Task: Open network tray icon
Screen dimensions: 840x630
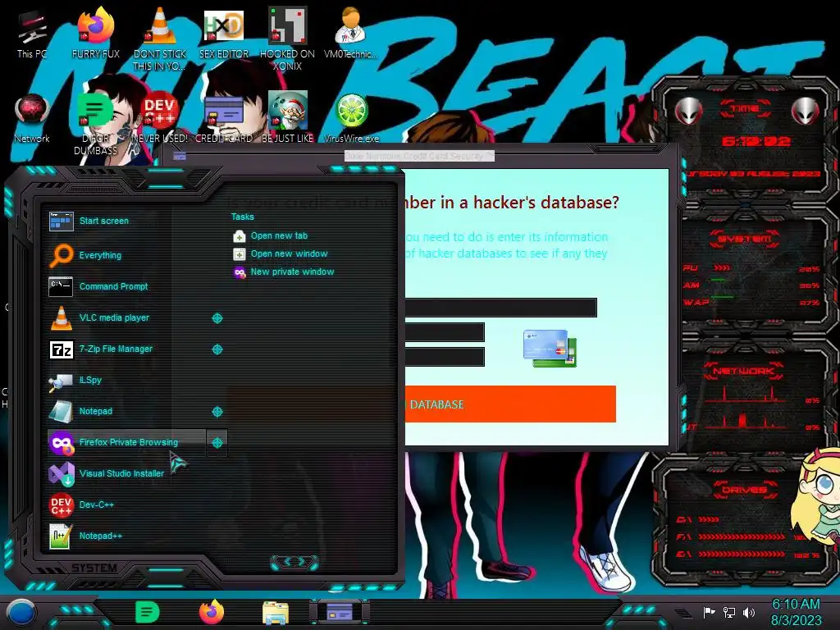Action: point(729,612)
